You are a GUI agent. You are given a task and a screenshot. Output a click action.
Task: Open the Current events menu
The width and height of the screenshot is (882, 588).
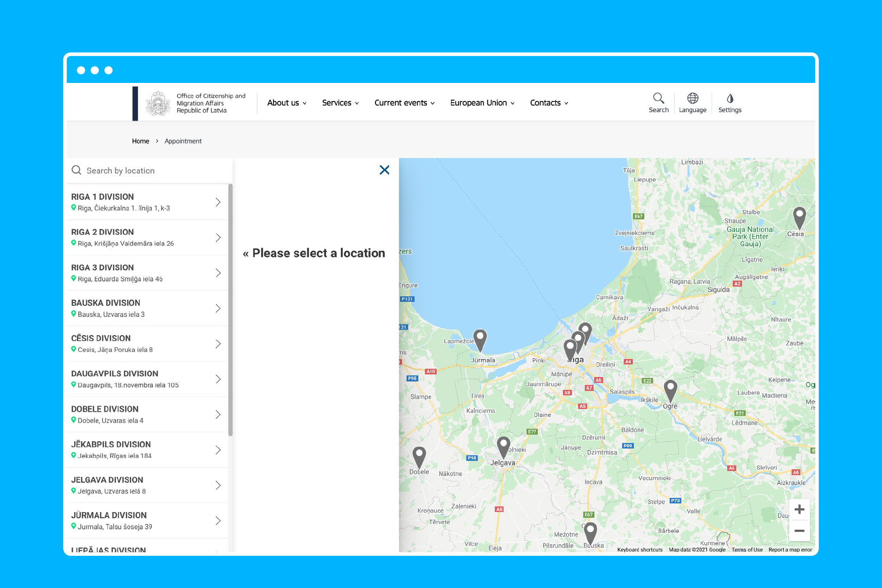point(404,103)
